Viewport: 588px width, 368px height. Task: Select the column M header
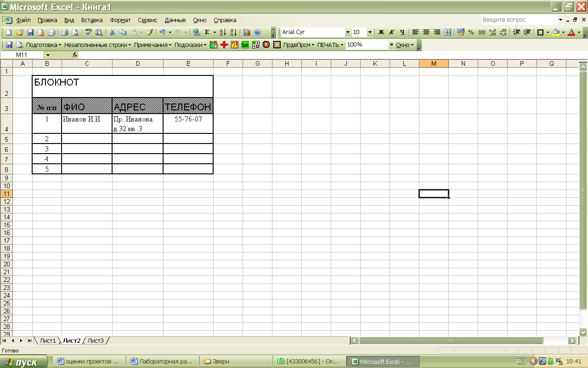(x=434, y=63)
